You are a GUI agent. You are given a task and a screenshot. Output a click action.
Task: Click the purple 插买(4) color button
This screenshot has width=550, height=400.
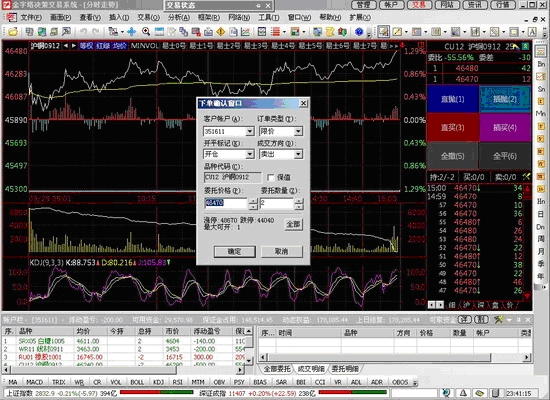click(505, 127)
